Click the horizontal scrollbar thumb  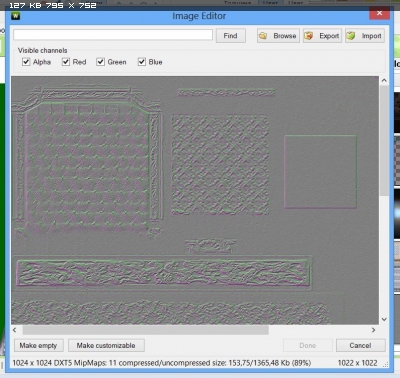tap(146, 330)
